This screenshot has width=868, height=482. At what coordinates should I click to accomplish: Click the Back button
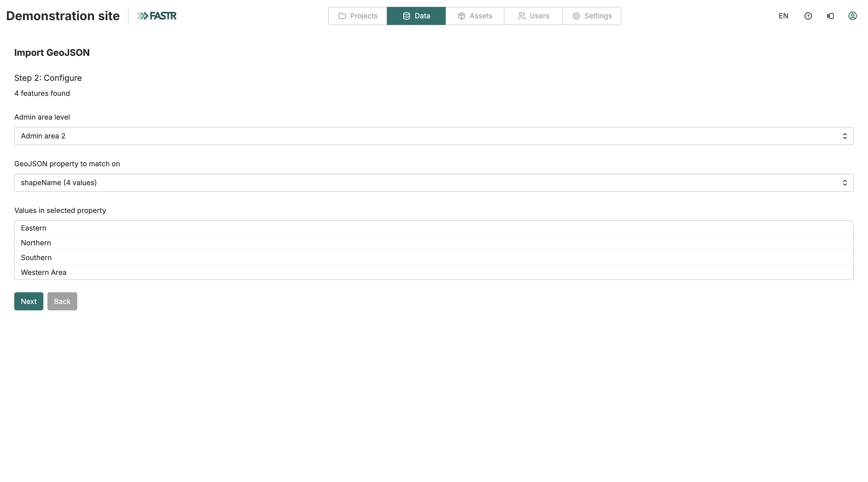pyautogui.click(x=62, y=301)
